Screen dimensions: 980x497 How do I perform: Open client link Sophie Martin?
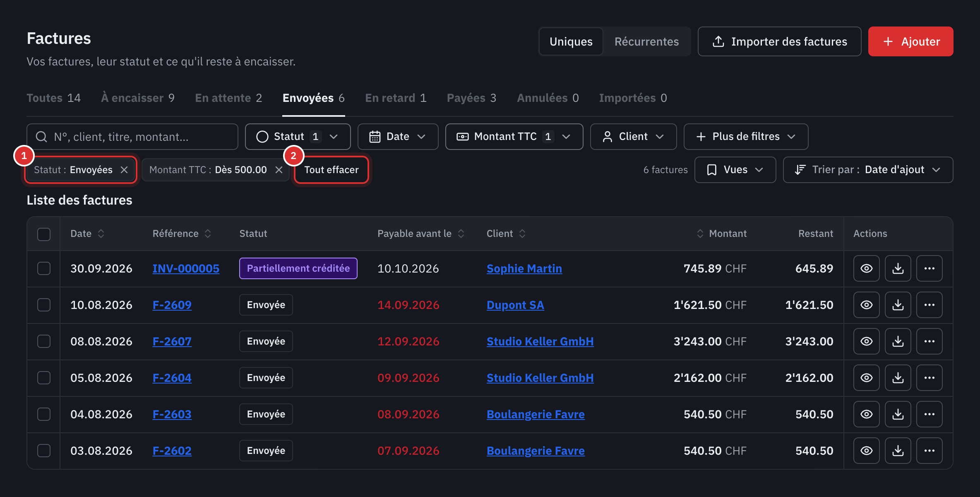tap(524, 268)
